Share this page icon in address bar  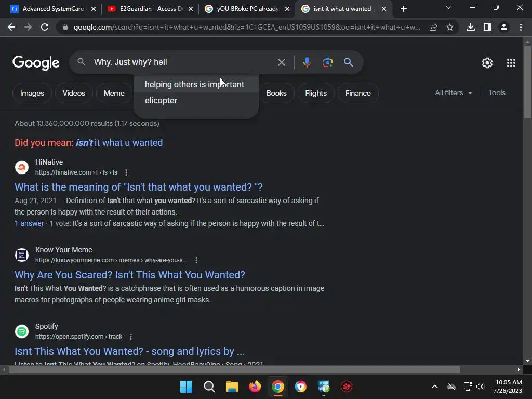[x=433, y=27]
